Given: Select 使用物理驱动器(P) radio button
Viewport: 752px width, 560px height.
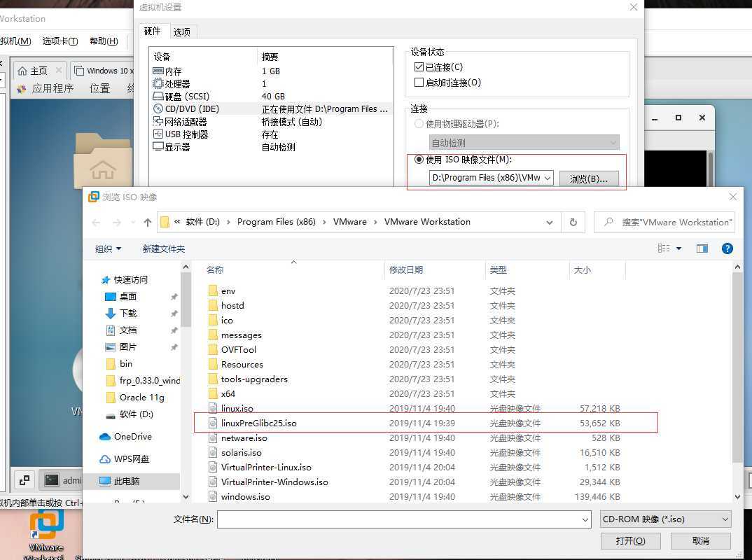Looking at the screenshot, I should (419, 124).
